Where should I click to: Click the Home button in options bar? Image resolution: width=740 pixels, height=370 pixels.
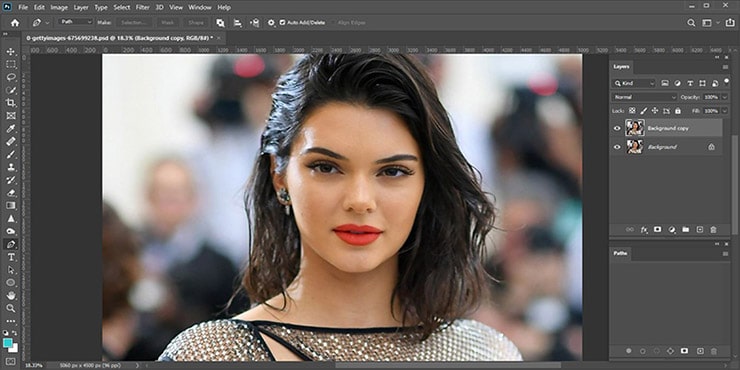[15, 22]
